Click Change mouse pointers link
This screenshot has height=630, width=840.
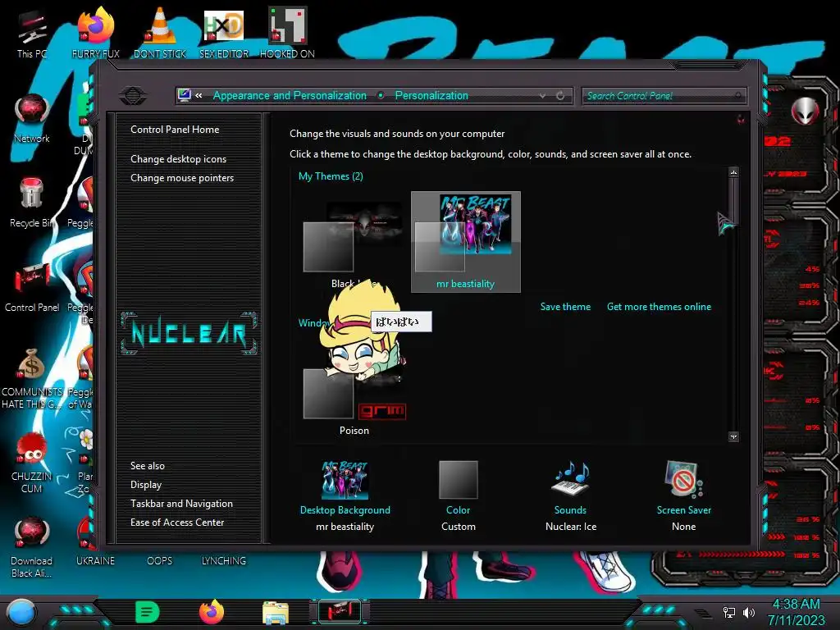[182, 178]
